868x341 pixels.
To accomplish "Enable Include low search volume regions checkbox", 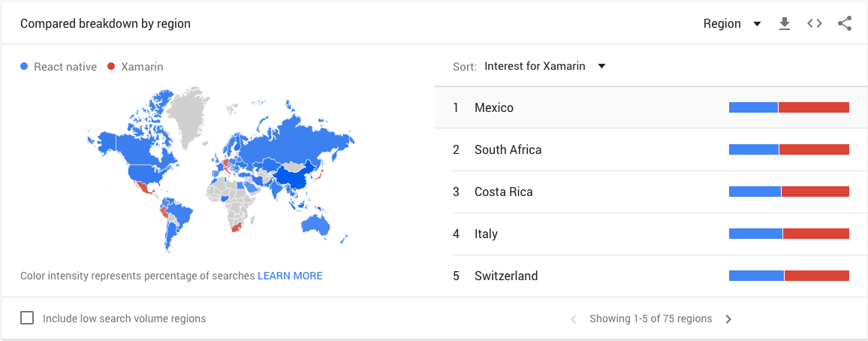I will pyautogui.click(x=26, y=318).
